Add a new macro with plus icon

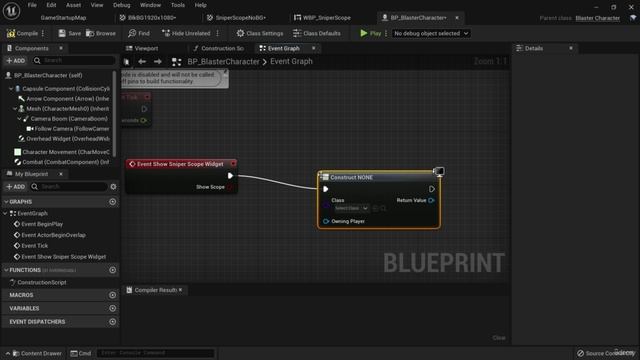tap(113, 295)
